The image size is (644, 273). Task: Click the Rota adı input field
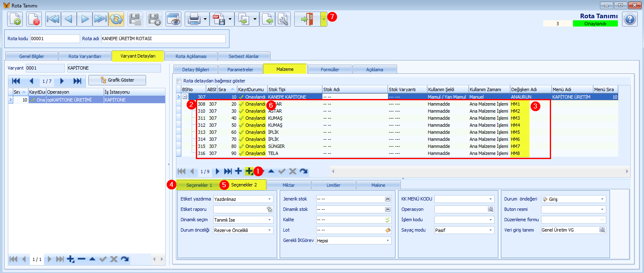click(x=163, y=39)
